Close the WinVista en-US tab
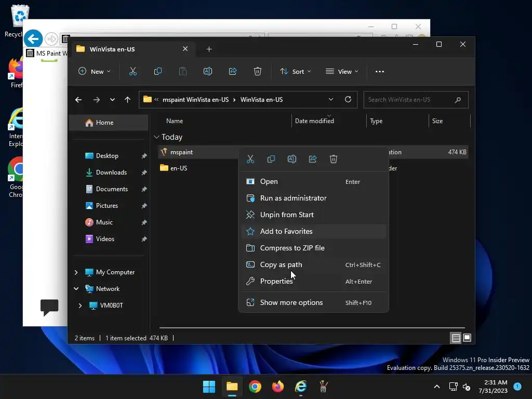The height and width of the screenshot is (399, 532). [185, 49]
